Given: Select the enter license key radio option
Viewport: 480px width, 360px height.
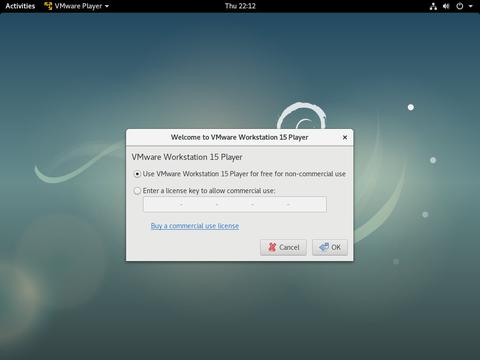Looking at the screenshot, I should tap(137, 191).
